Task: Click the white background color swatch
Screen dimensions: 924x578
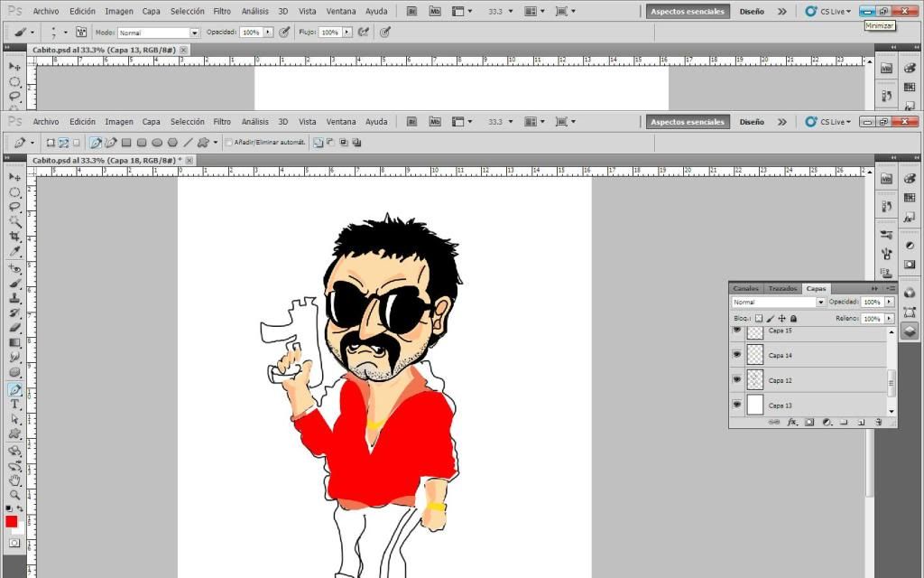Action: click(20, 527)
